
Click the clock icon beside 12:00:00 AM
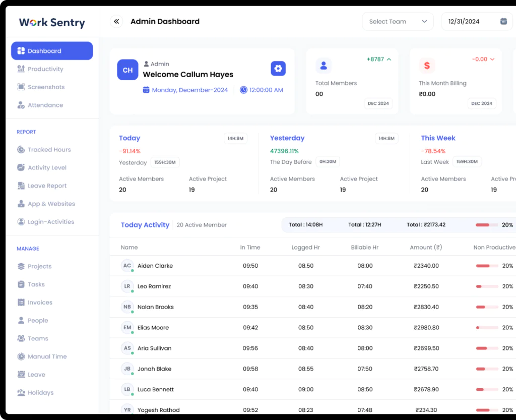pos(243,90)
